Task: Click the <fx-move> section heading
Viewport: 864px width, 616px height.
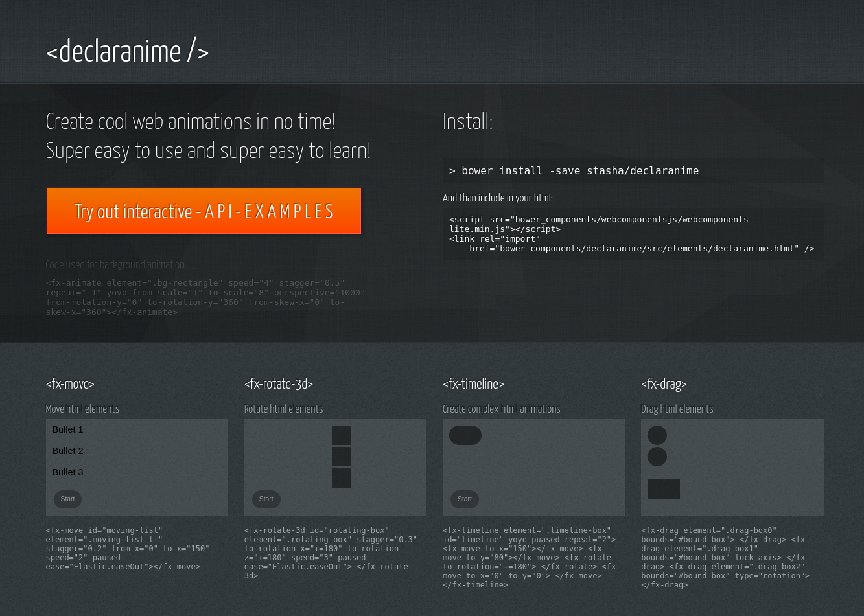Action: click(x=70, y=384)
